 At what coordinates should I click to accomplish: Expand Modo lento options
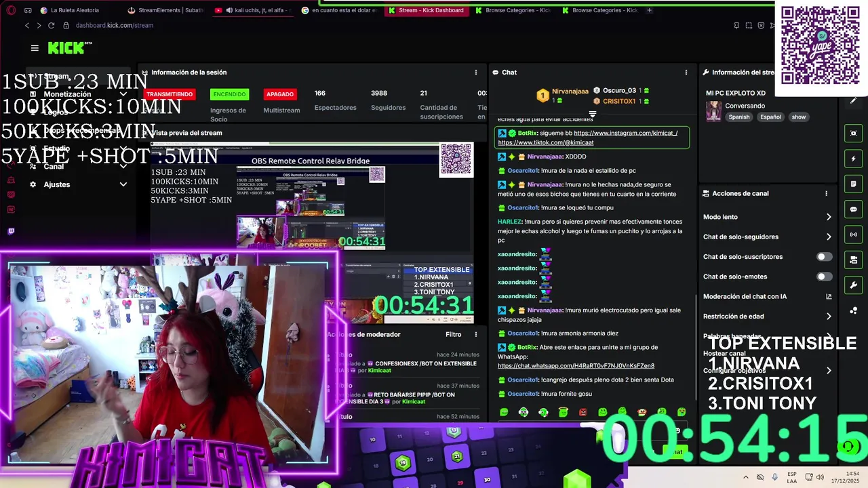pos(829,217)
